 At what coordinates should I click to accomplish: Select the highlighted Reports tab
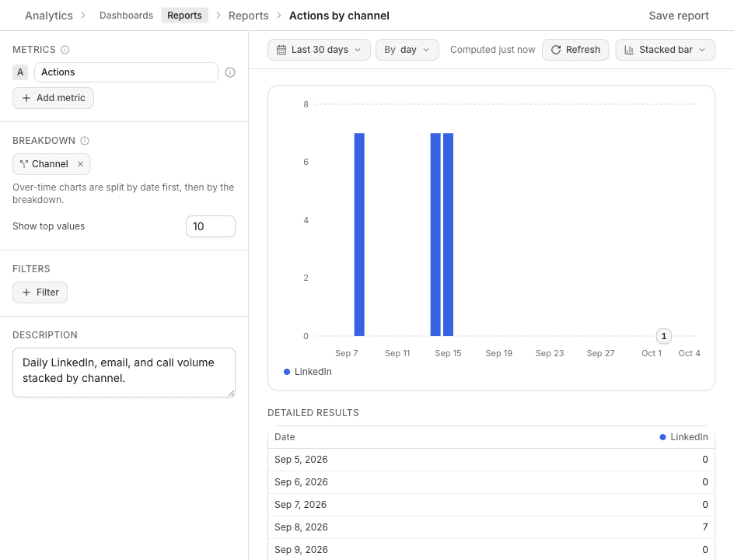pos(184,16)
